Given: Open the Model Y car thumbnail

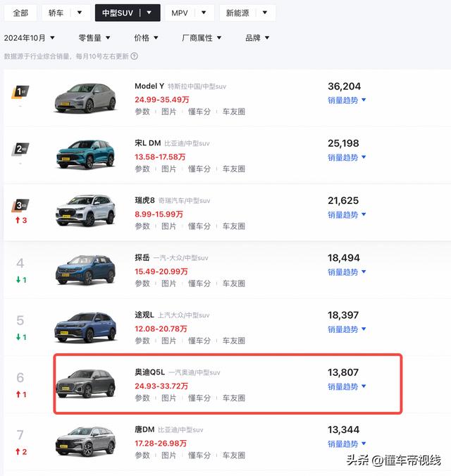Looking at the screenshot, I should [85, 98].
